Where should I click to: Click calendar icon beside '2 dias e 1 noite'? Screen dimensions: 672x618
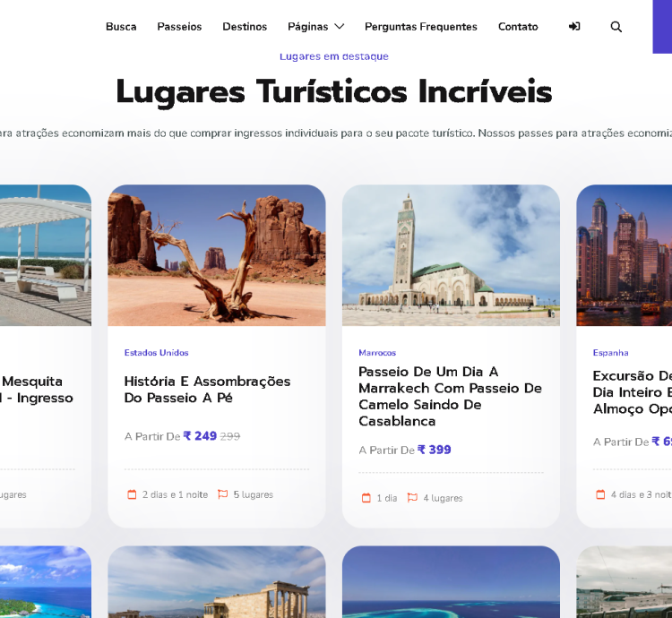click(132, 494)
